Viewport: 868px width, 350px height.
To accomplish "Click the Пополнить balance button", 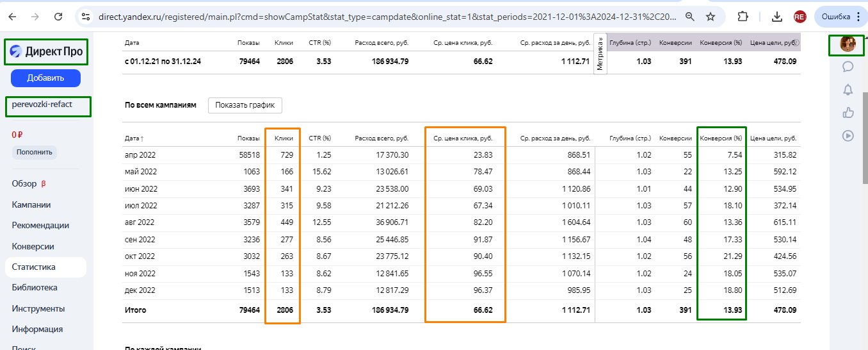I will 35,152.
